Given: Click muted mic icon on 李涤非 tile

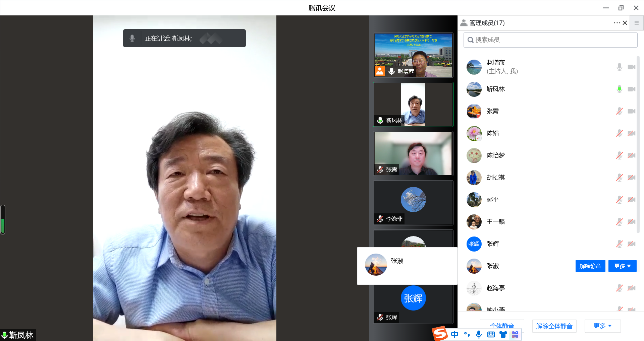Looking at the screenshot, I should point(380,219).
